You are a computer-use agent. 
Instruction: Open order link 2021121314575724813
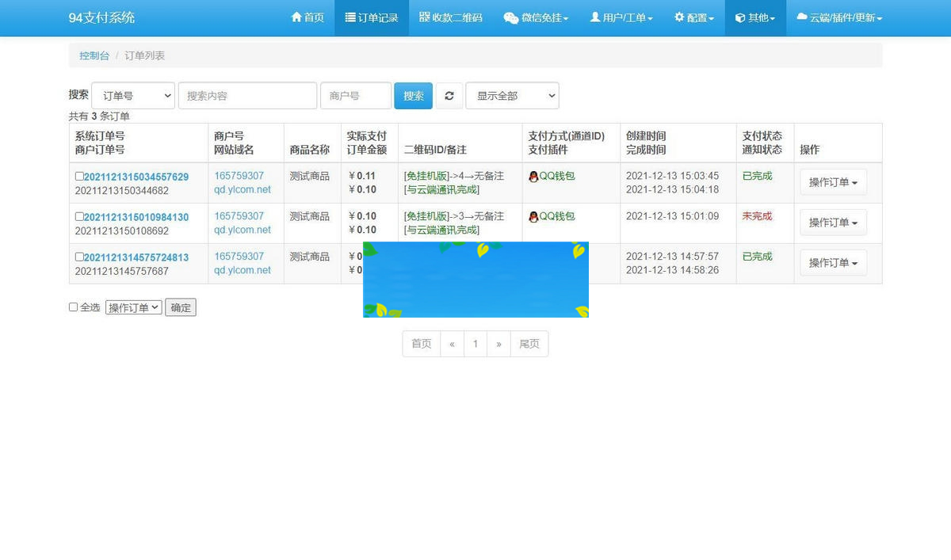(136, 257)
